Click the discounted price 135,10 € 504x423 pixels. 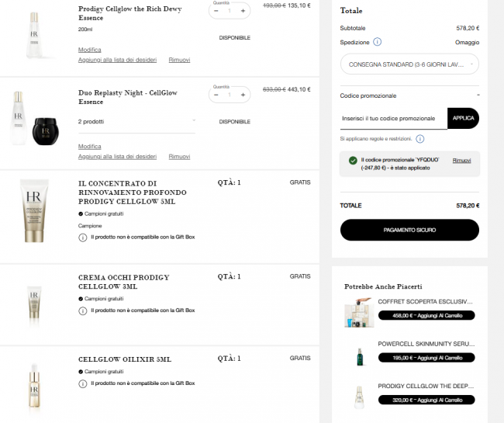[x=299, y=5]
